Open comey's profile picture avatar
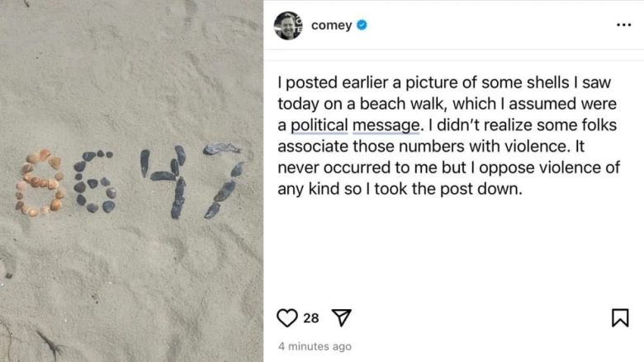Viewport: 644px width, 362px height. (288, 26)
